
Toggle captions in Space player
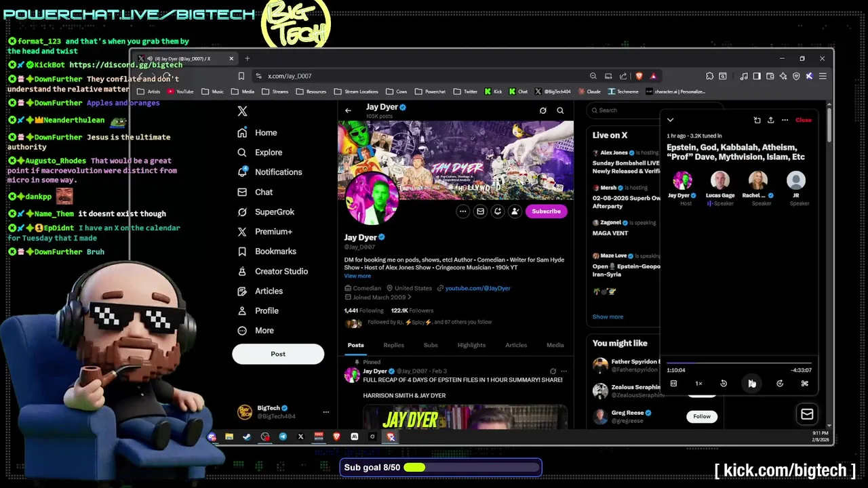(673, 384)
